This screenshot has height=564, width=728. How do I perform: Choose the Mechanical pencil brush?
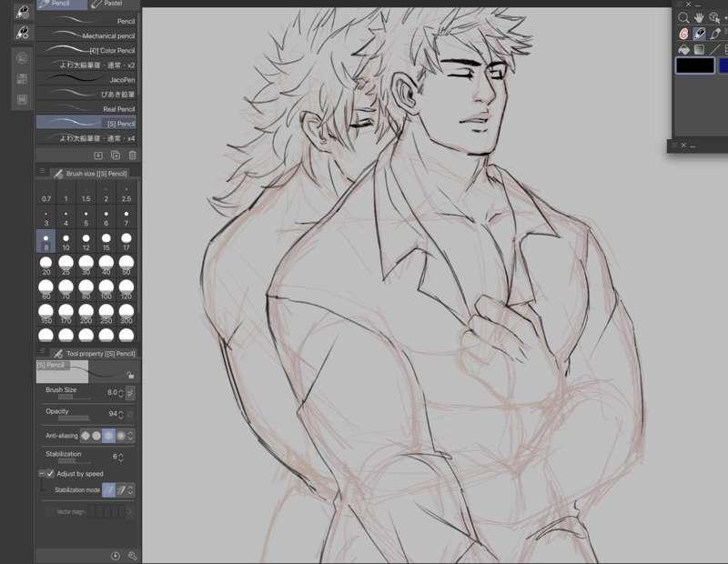click(x=86, y=35)
